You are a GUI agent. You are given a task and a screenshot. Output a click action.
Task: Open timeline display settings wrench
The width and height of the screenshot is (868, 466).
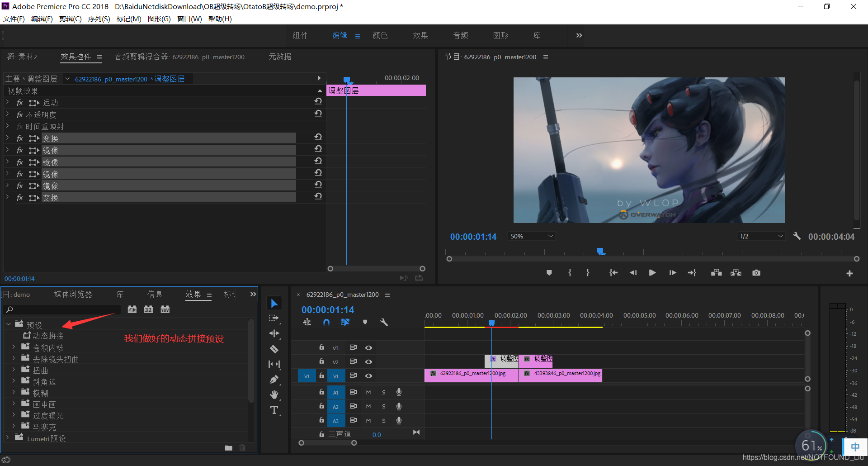[x=384, y=322]
